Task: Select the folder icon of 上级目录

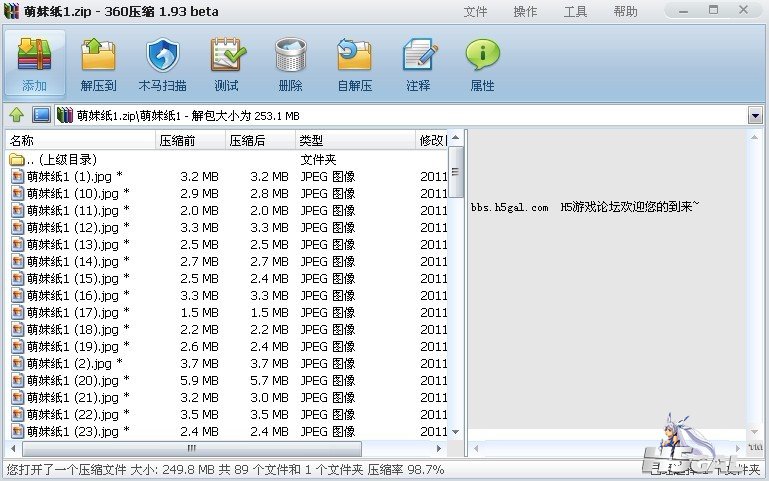Action: click(x=17, y=160)
